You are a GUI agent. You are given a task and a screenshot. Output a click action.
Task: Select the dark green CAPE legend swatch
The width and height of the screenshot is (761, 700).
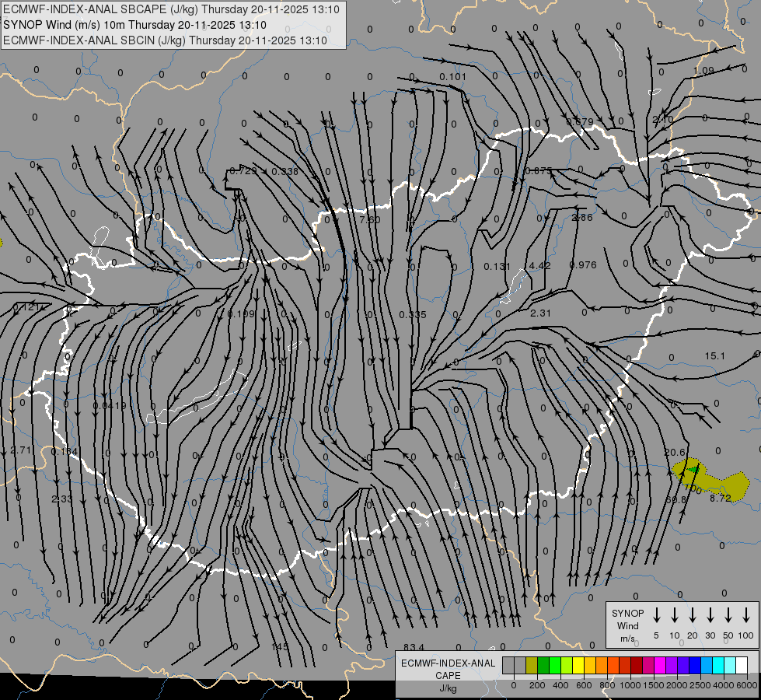point(543,665)
